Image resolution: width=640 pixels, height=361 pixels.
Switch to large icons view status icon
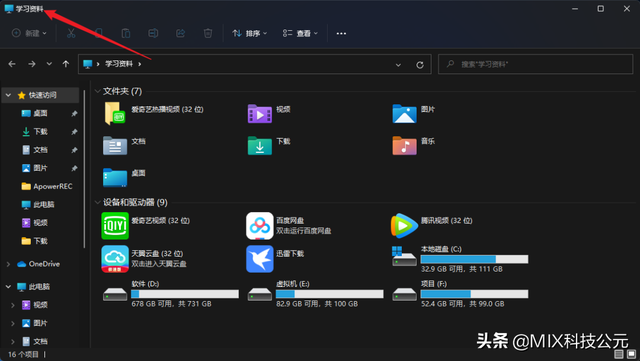click(631, 354)
